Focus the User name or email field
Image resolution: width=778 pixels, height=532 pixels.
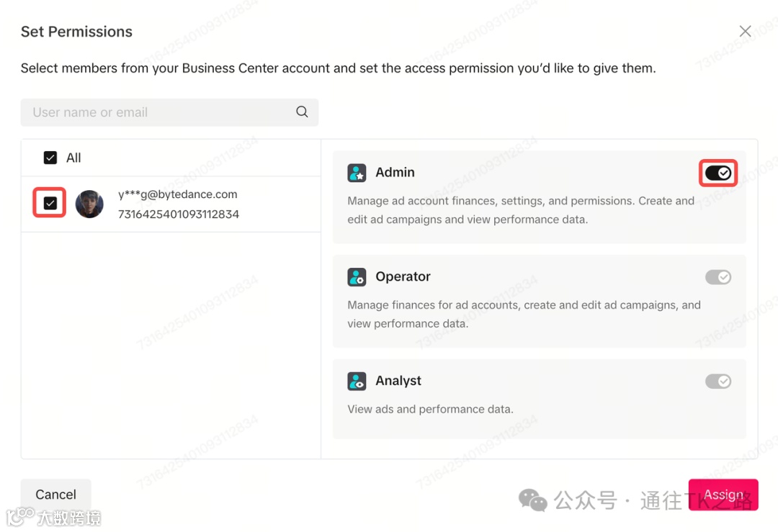[158, 112]
